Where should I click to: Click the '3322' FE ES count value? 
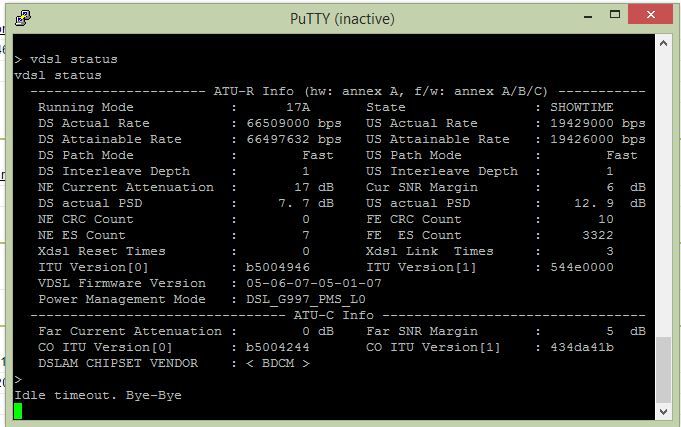click(598, 235)
